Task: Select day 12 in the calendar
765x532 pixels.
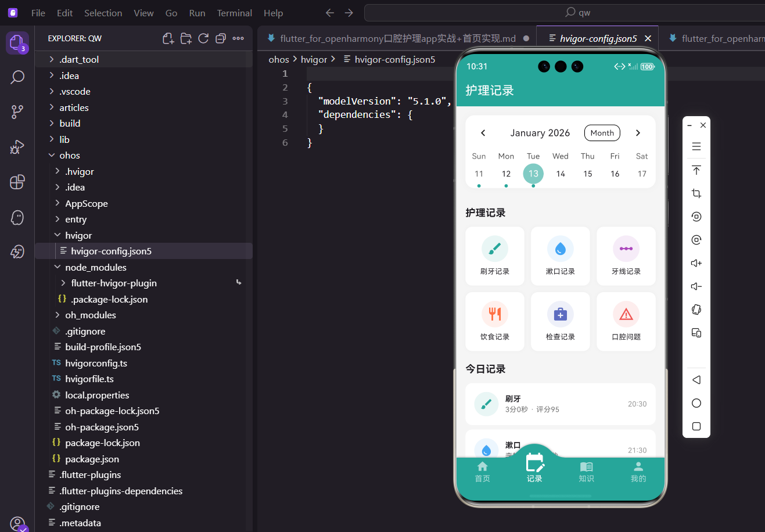Action: 506,174
